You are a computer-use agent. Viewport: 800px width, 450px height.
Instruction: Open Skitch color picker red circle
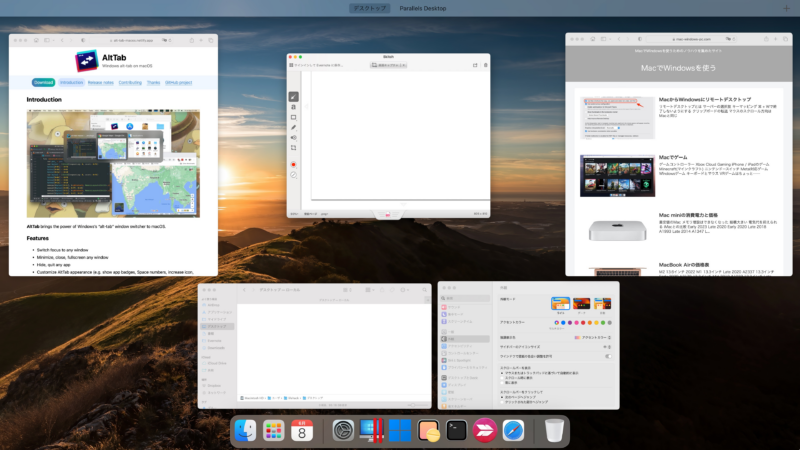pyautogui.click(x=293, y=165)
